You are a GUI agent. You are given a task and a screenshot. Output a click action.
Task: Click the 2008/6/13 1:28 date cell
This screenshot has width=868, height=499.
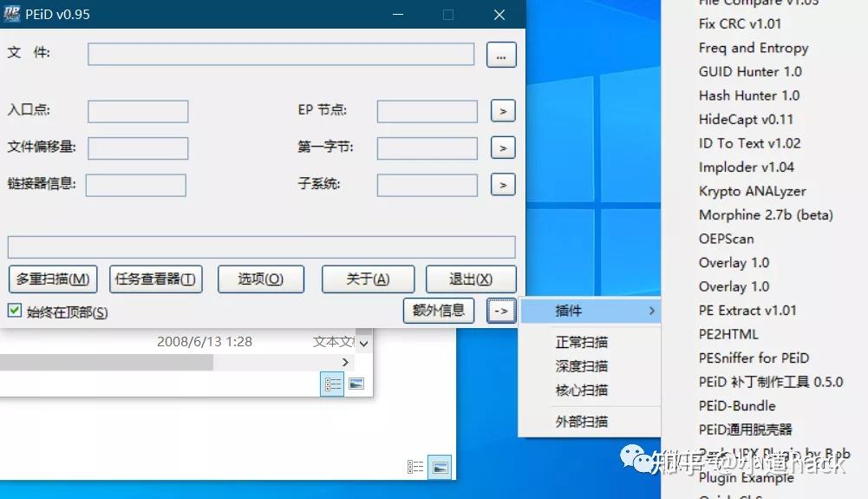pyautogui.click(x=205, y=342)
